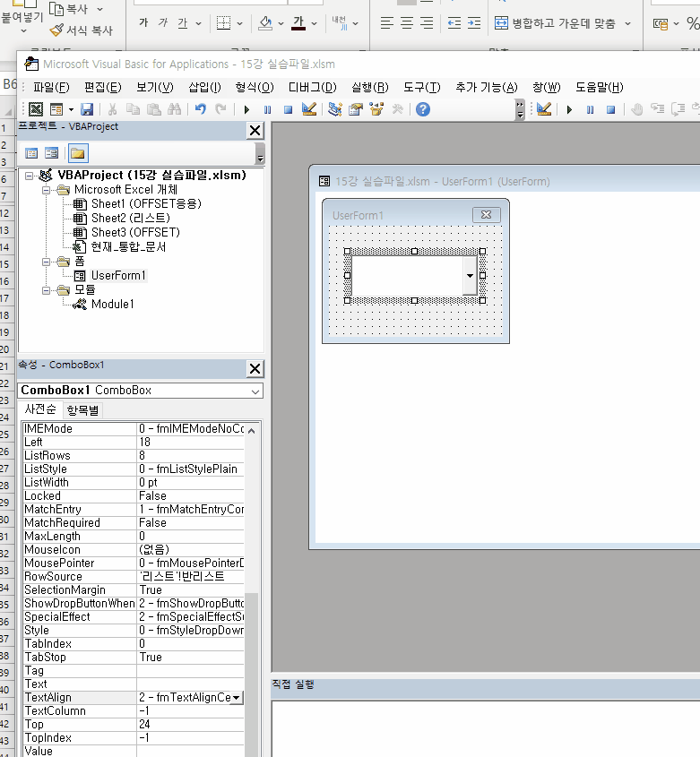
Task: Toggle Folders icon in project pane
Action: point(78,153)
